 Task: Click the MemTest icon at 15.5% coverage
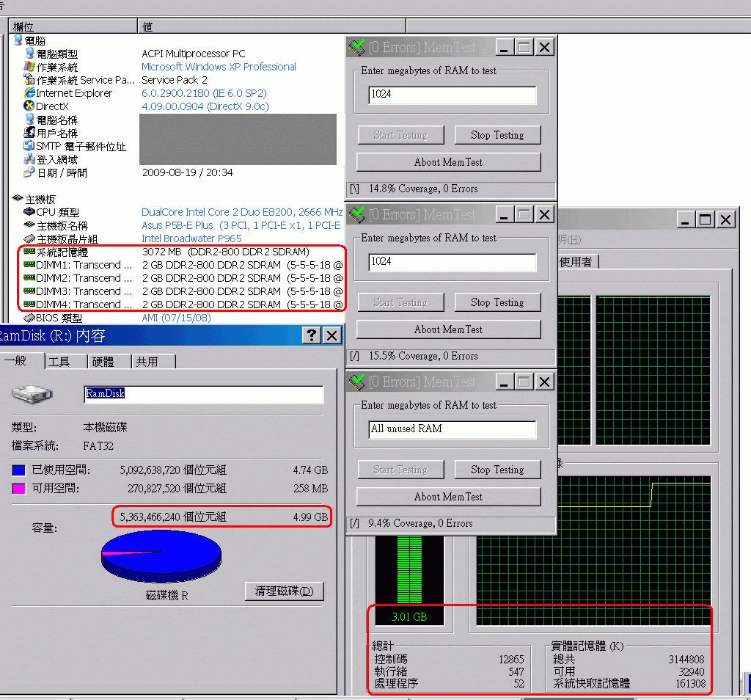(357, 215)
